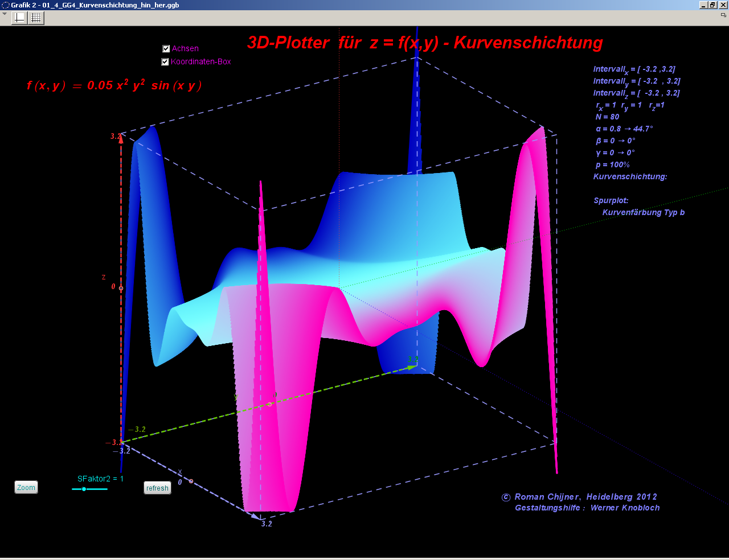Close the Grafik 2 window

pos(723,5)
